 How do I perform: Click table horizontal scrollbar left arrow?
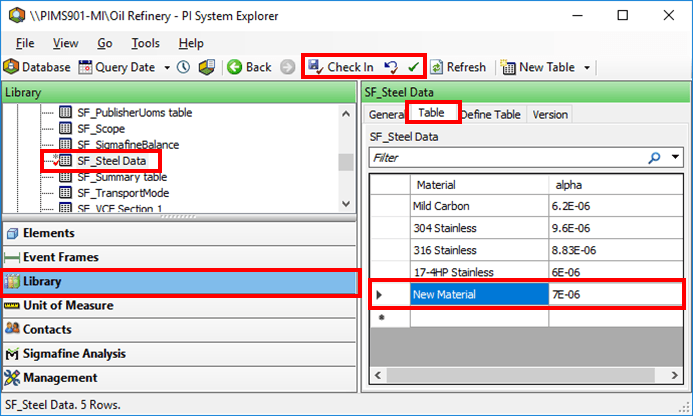378,375
